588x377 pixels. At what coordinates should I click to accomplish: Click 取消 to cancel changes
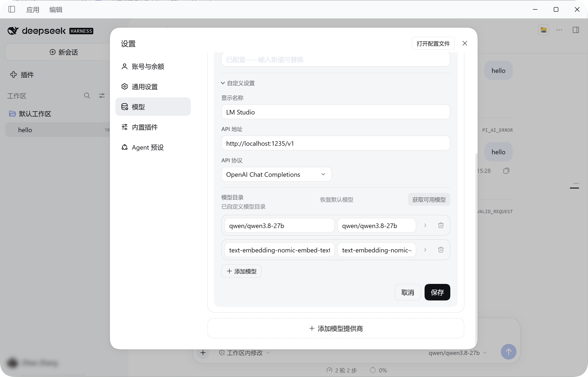[407, 292]
